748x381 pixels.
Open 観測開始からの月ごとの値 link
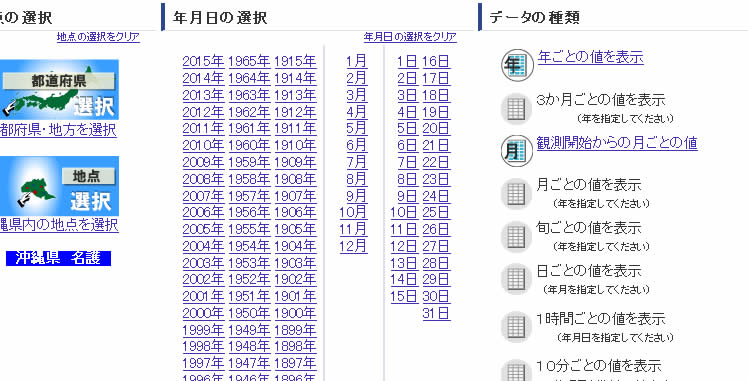coord(617,143)
